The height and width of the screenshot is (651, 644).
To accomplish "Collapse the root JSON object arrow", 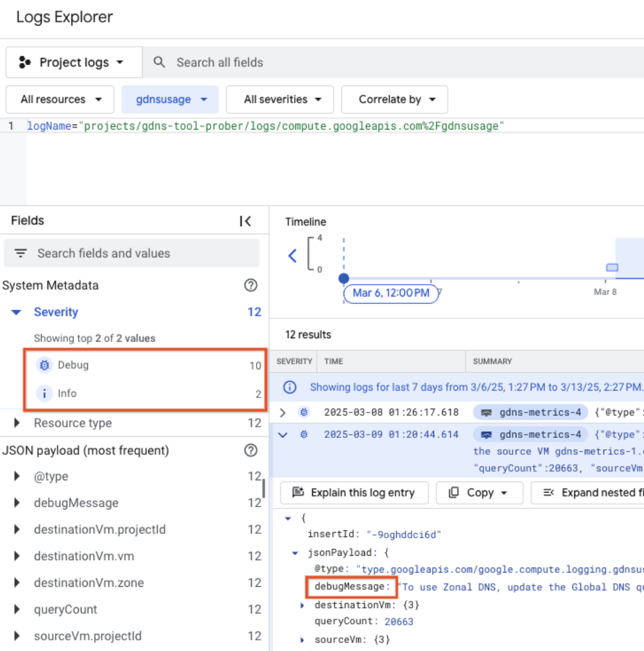I will tap(288, 518).
